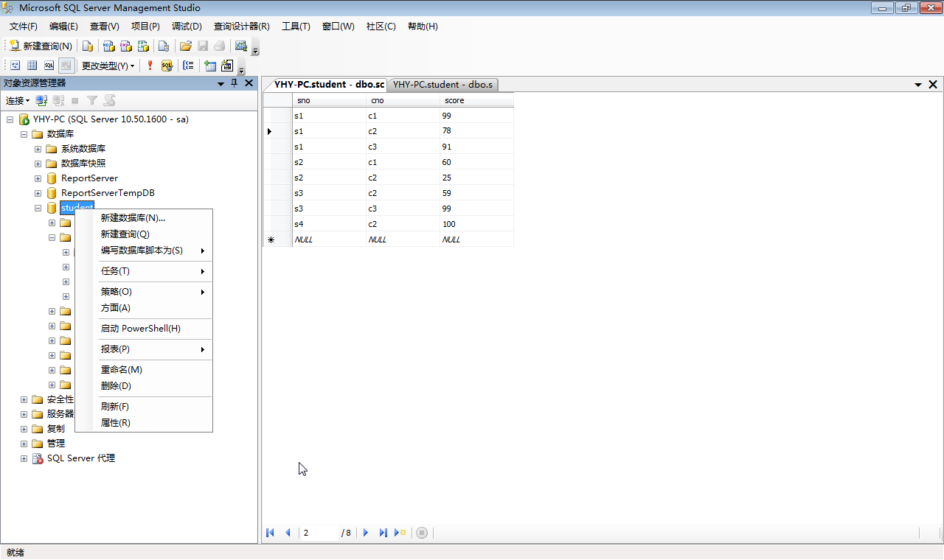Click the score cell containing 100
This screenshot has width=944, height=560.
[476, 224]
